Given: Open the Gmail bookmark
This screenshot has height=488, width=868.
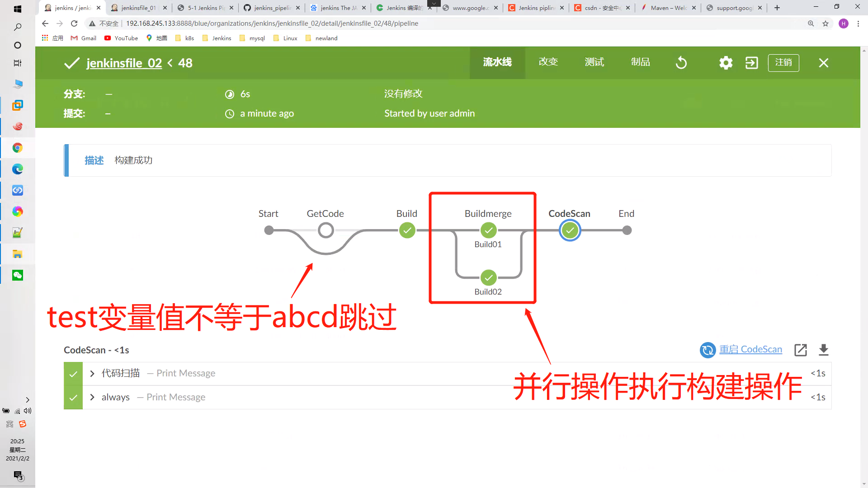Looking at the screenshot, I should pyautogui.click(x=84, y=38).
